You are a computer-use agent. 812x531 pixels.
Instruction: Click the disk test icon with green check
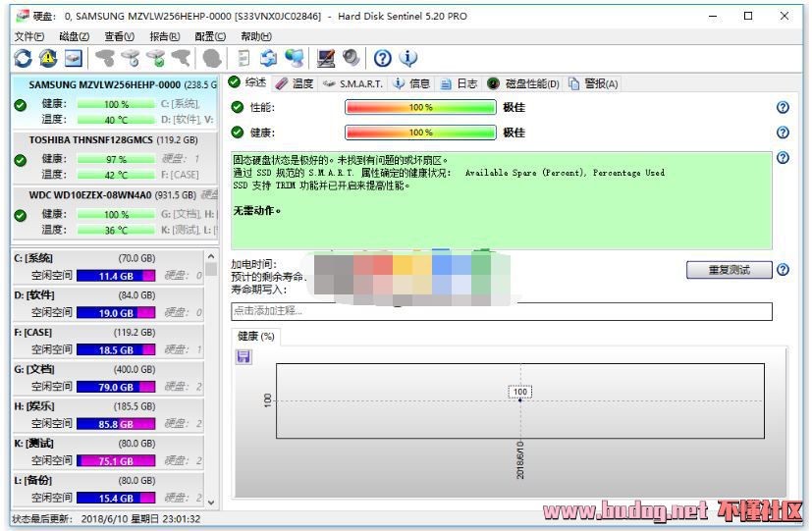tap(156, 59)
